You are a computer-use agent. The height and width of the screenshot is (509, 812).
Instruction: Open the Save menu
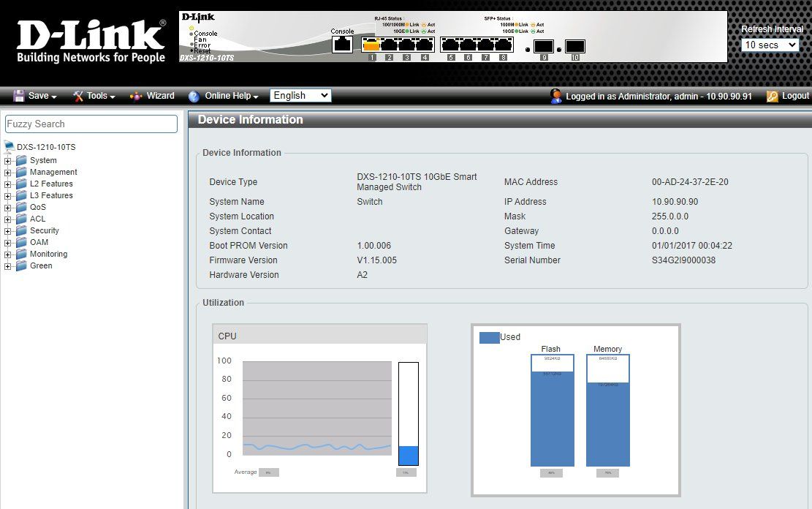42,96
